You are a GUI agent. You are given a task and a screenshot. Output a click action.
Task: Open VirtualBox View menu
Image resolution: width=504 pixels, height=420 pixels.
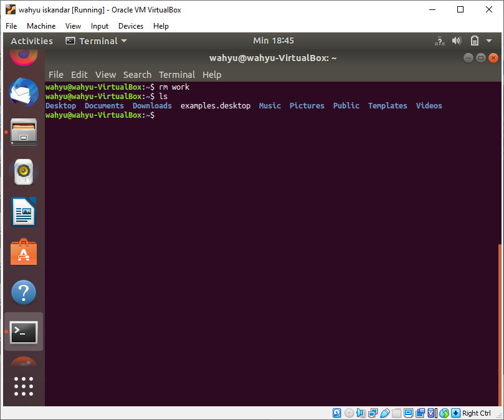(x=73, y=26)
